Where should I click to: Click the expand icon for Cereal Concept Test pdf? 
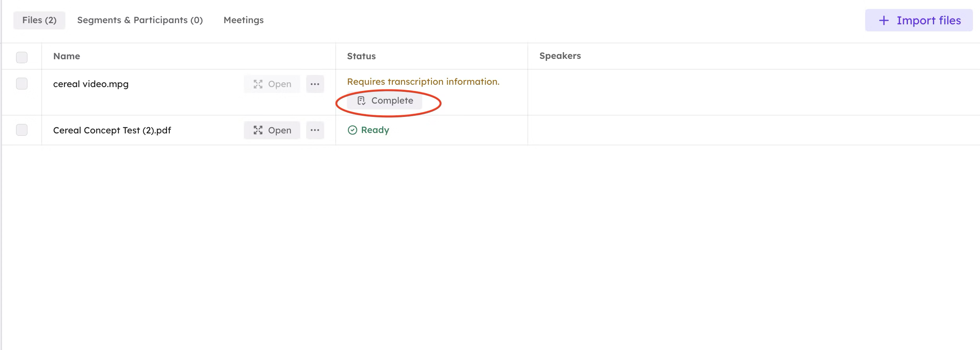click(258, 130)
